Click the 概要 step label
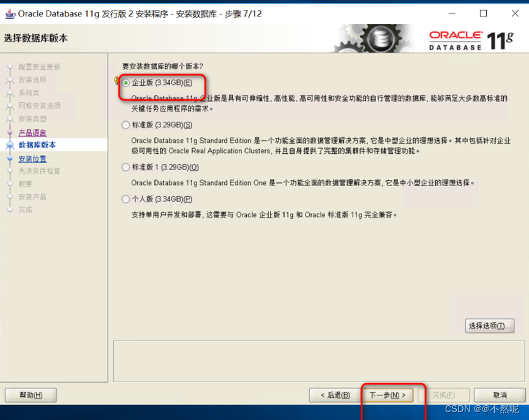529x420 pixels. pyautogui.click(x=25, y=184)
